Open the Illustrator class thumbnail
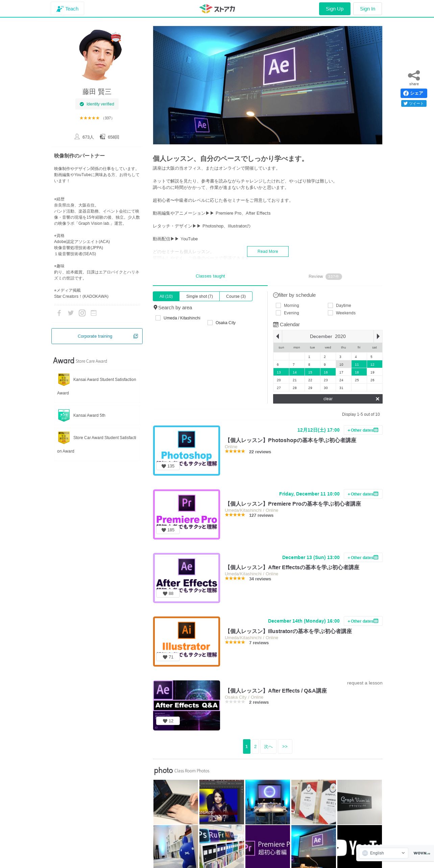This screenshot has height=868, width=434. [x=187, y=642]
